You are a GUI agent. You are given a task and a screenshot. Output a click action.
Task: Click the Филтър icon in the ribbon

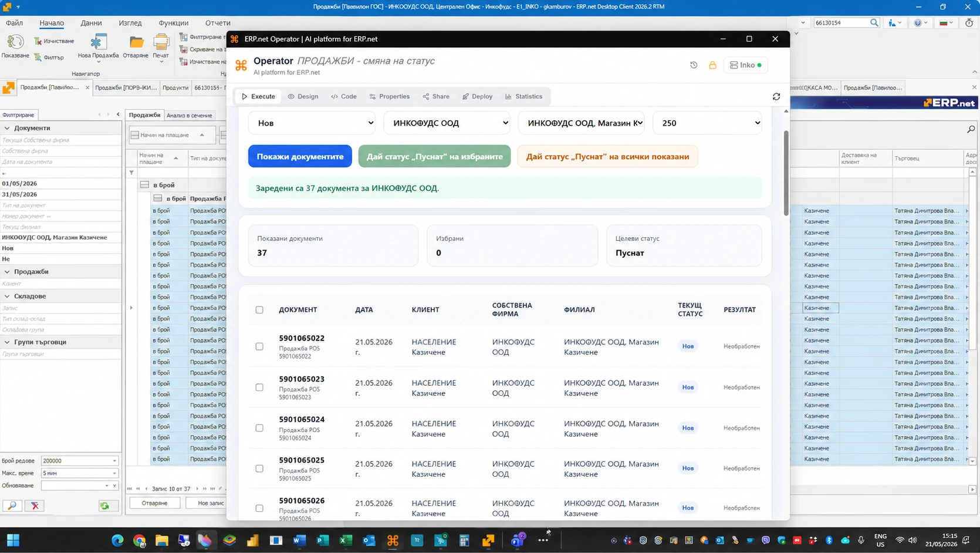38,57
